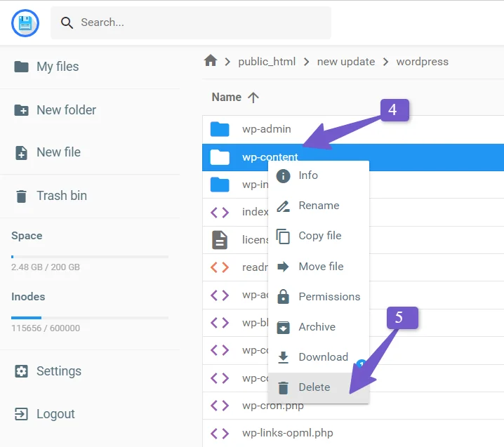Focus the Search input field

[191, 23]
